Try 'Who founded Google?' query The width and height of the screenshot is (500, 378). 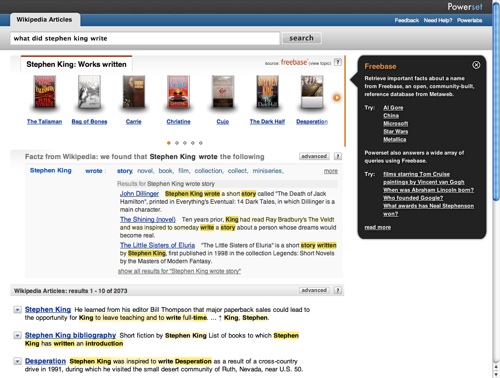(413, 198)
